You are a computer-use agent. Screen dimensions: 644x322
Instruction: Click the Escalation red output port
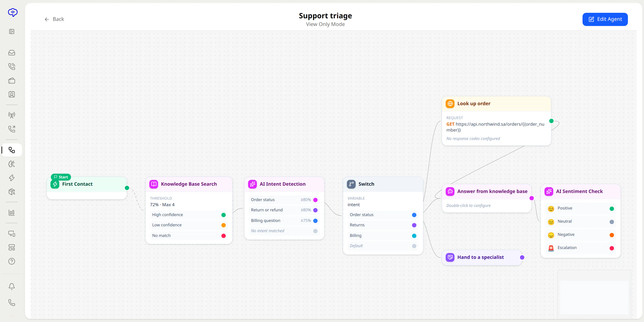(x=612, y=248)
